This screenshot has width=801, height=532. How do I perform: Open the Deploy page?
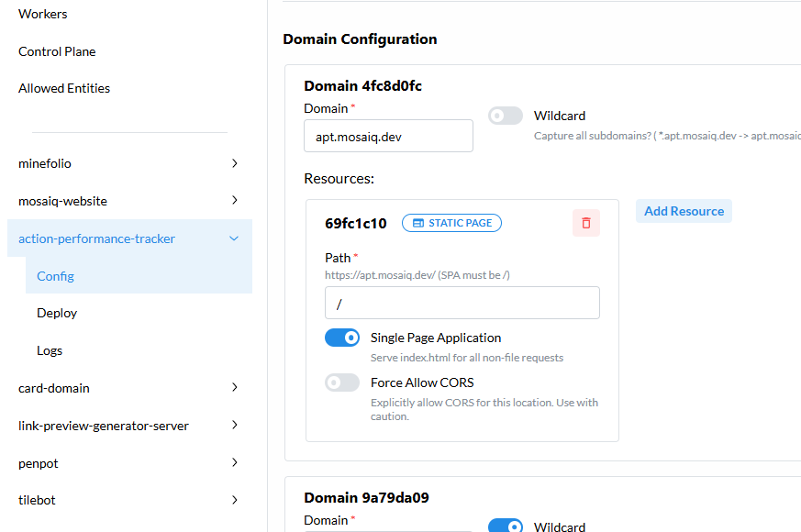[x=57, y=313]
